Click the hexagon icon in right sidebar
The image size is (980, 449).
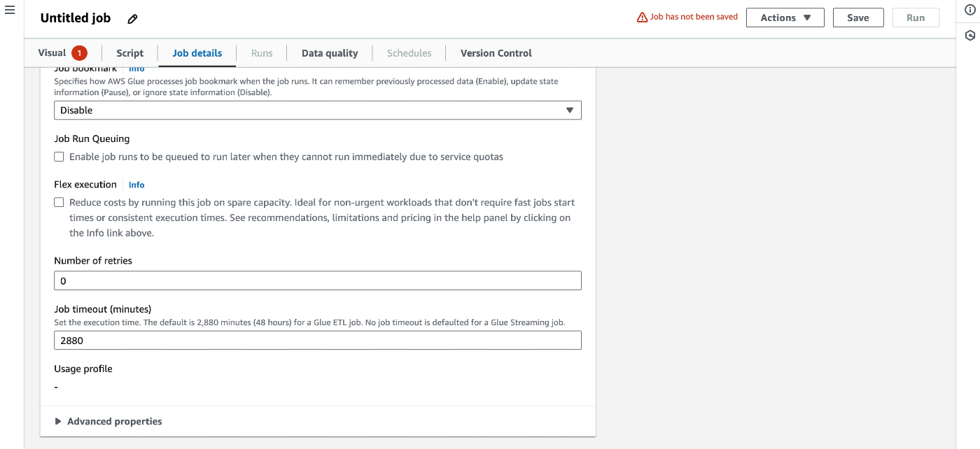coord(970,35)
